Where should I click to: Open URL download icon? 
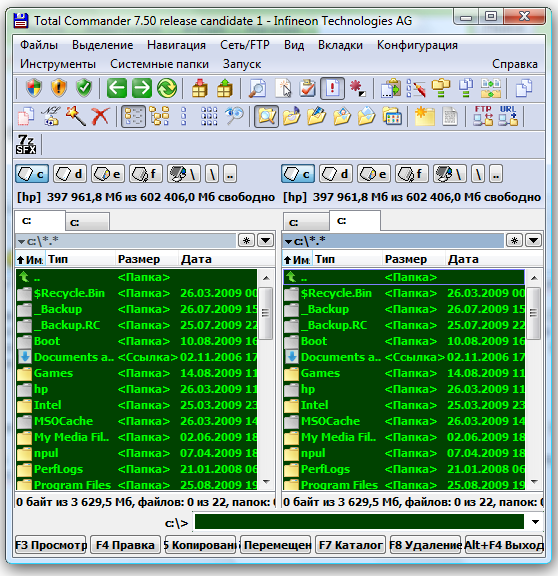click(x=508, y=116)
